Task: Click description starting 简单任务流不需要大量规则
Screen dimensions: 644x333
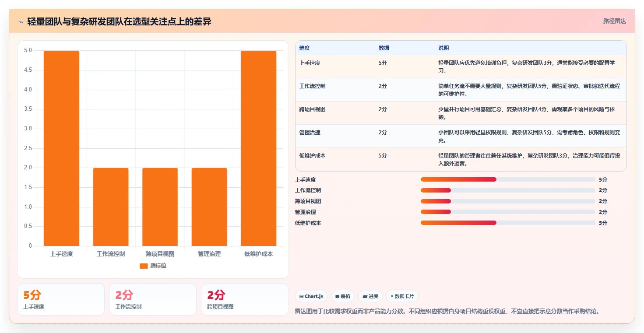Action: coord(529,90)
